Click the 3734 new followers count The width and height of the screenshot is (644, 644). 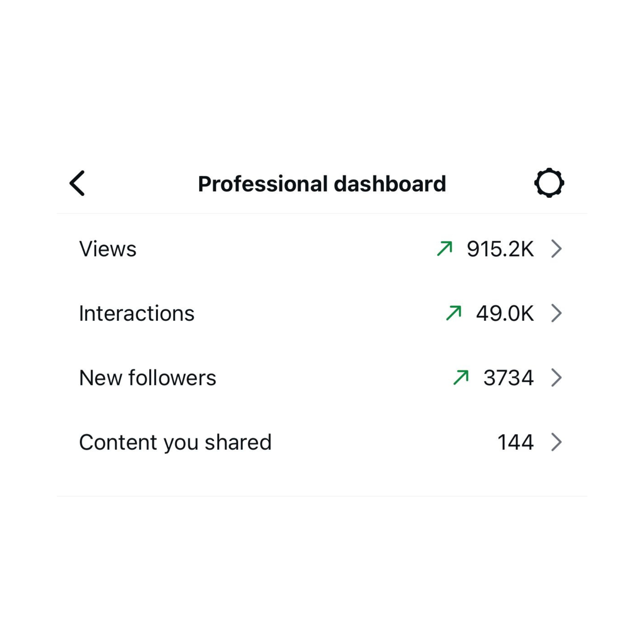coord(508,378)
